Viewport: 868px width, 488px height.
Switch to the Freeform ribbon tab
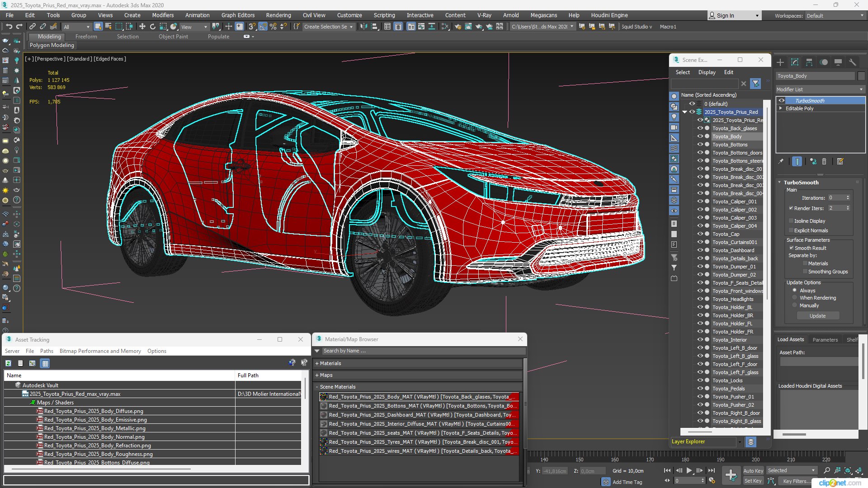tap(86, 37)
